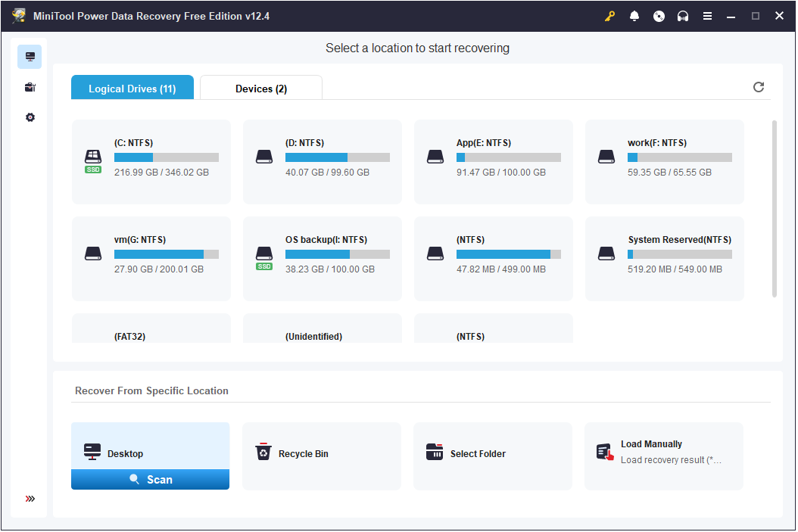Screen dimensions: 798x532
Task: Open the registration key icon
Action: click(x=609, y=17)
